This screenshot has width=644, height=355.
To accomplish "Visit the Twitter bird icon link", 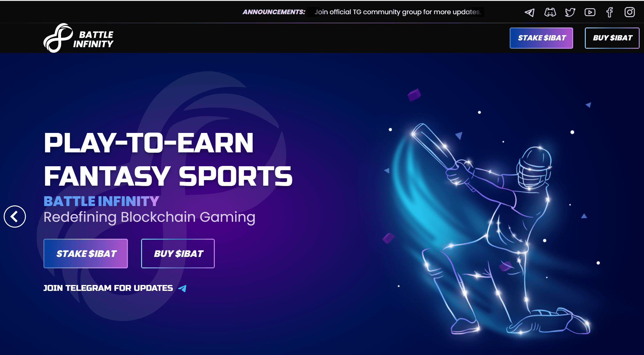I will tap(570, 12).
